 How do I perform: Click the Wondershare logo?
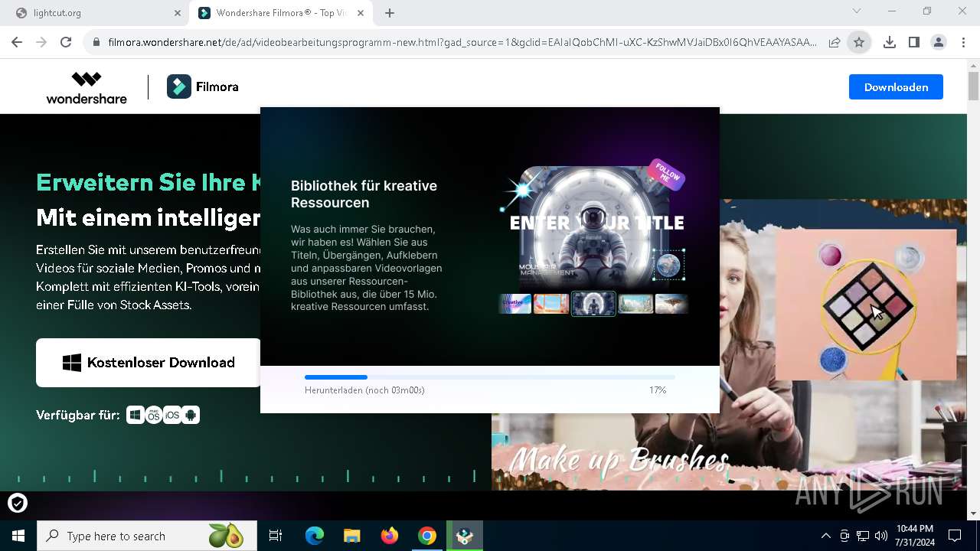pos(87,87)
